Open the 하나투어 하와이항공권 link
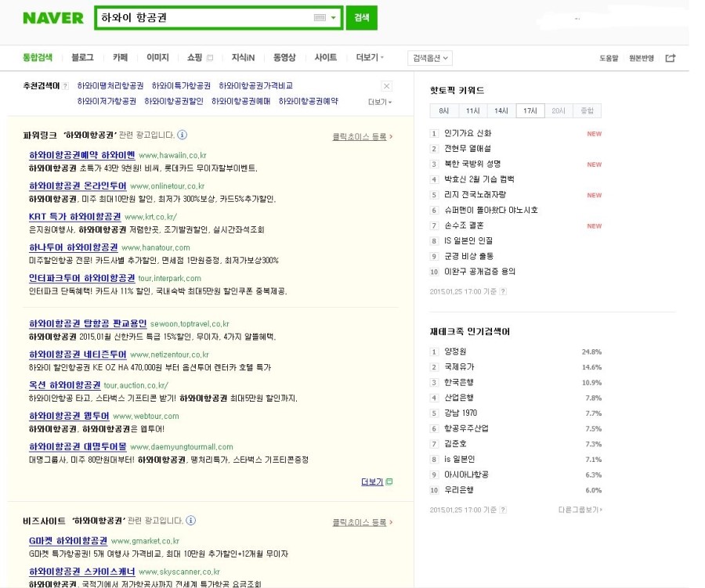Screen dimensions: 705x588 [x=74, y=247]
